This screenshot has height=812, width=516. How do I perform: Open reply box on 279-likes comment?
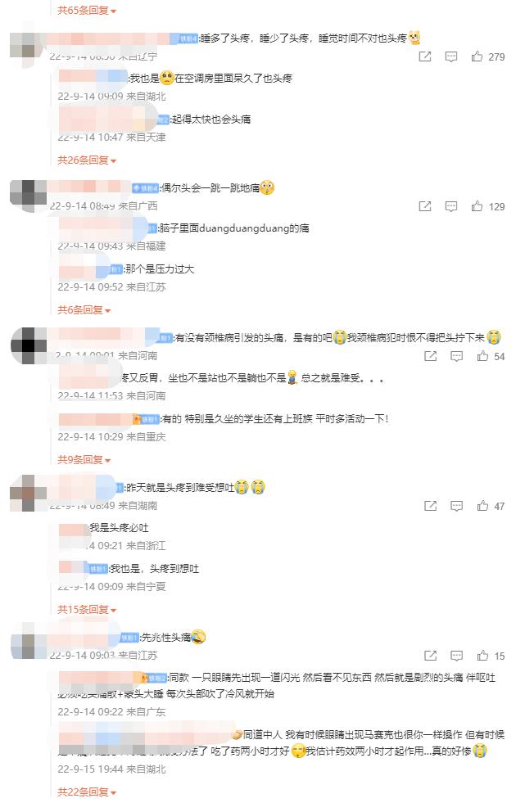coord(451,56)
